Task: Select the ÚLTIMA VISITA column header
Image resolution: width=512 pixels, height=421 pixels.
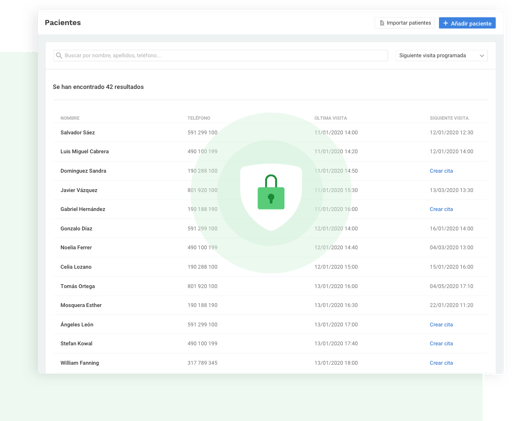Action: pos(331,118)
